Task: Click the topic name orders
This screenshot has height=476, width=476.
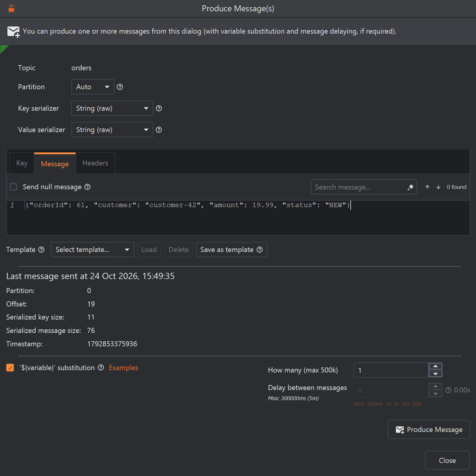Action: pos(82,68)
